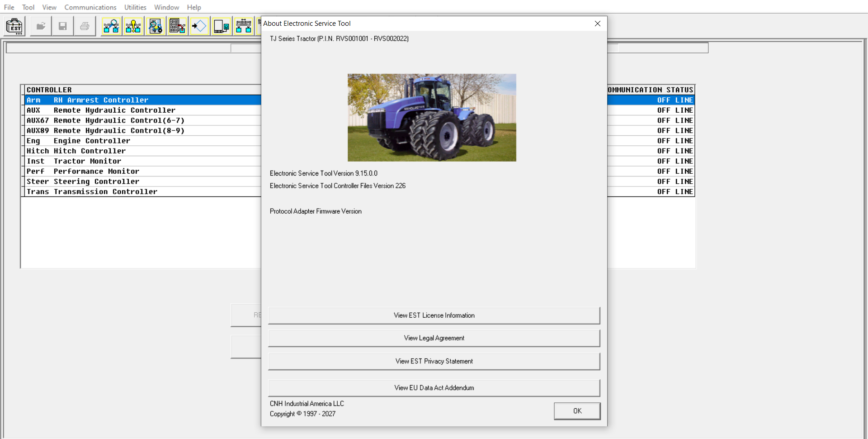This screenshot has height=439, width=868.
Task: Select the AUX89 Remote Hydraulic Control(8-9) row
Action: [x=143, y=131]
